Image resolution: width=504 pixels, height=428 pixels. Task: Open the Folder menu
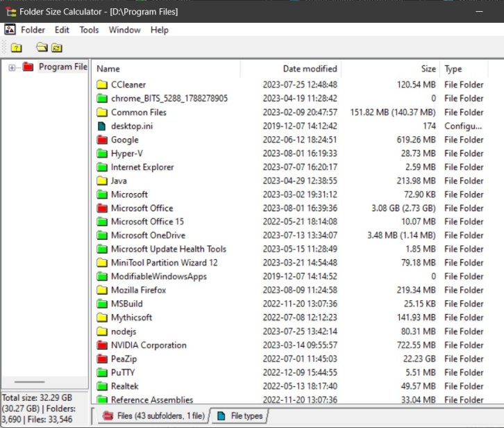33,30
